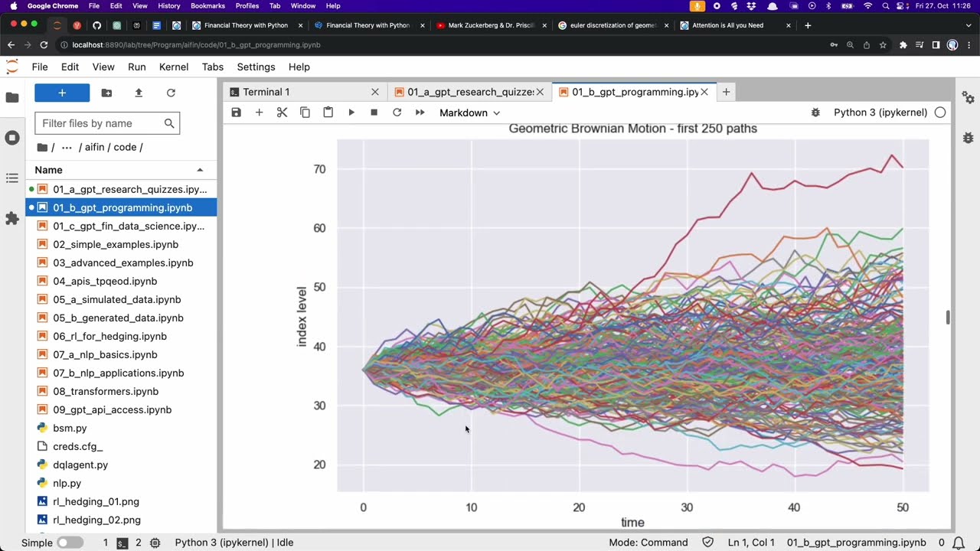Toggle the Simple interface mode switch
Viewport: 980px width, 551px height.
pos(70,543)
